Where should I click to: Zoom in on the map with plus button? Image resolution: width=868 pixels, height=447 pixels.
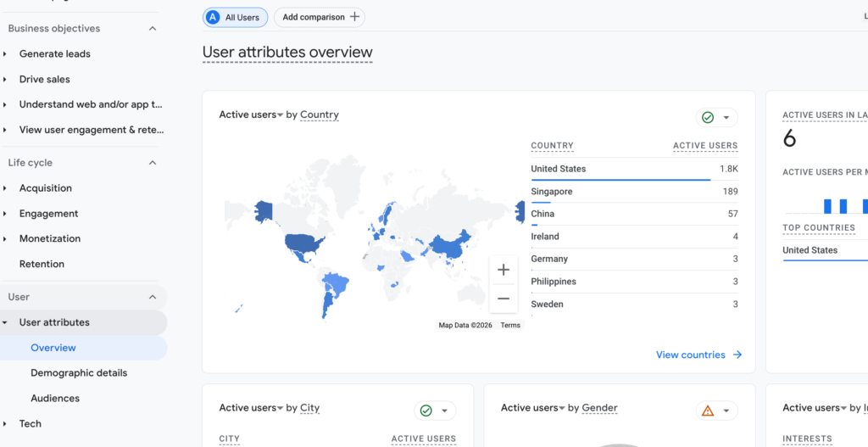tap(504, 270)
